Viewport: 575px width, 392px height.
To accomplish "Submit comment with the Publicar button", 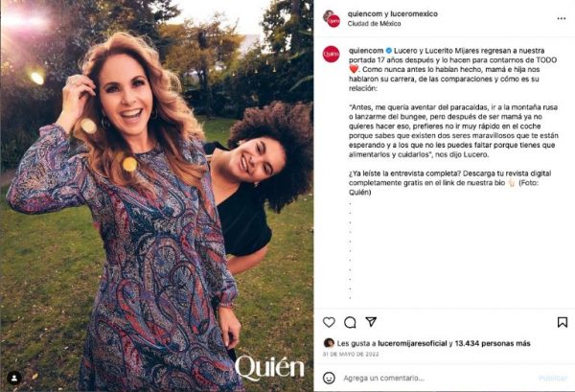I will 553,378.
